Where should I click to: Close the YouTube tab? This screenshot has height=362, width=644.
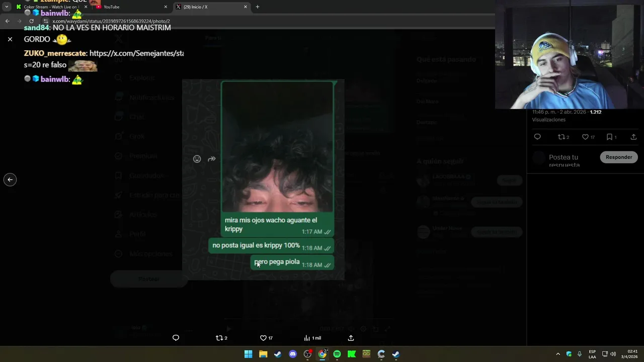[166, 7]
